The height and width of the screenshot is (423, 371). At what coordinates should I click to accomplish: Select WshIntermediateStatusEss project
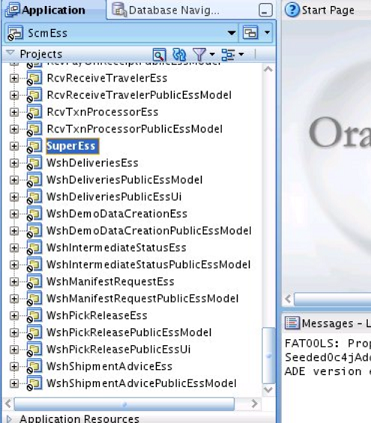pyautogui.click(x=116, y=248)
